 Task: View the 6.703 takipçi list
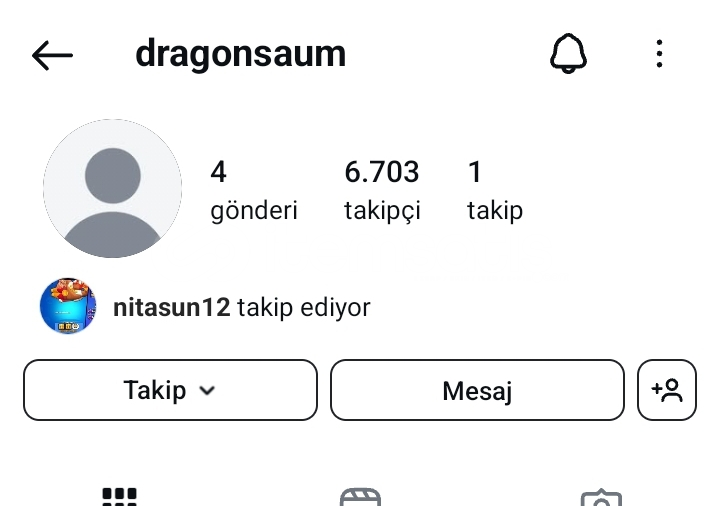tap(382, 190)
